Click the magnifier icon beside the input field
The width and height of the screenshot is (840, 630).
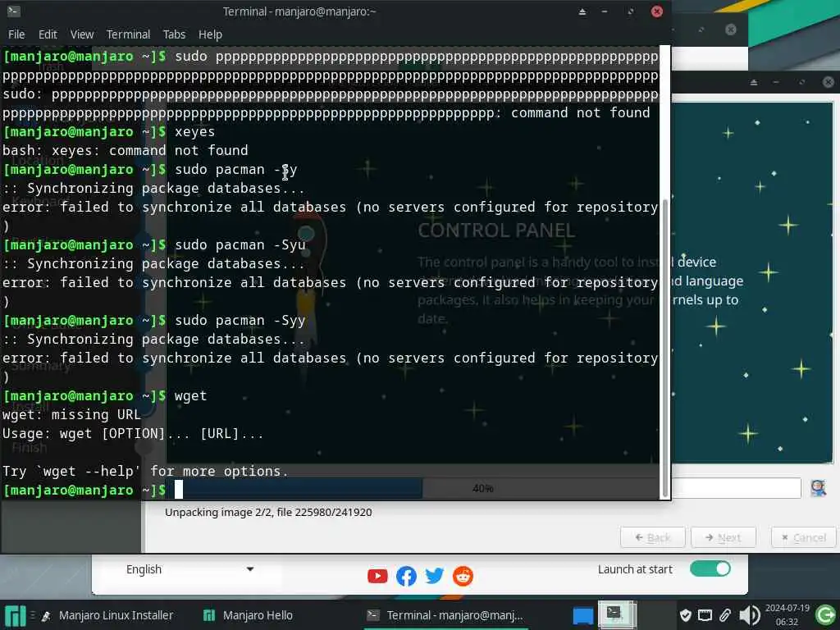coord(818,488)
